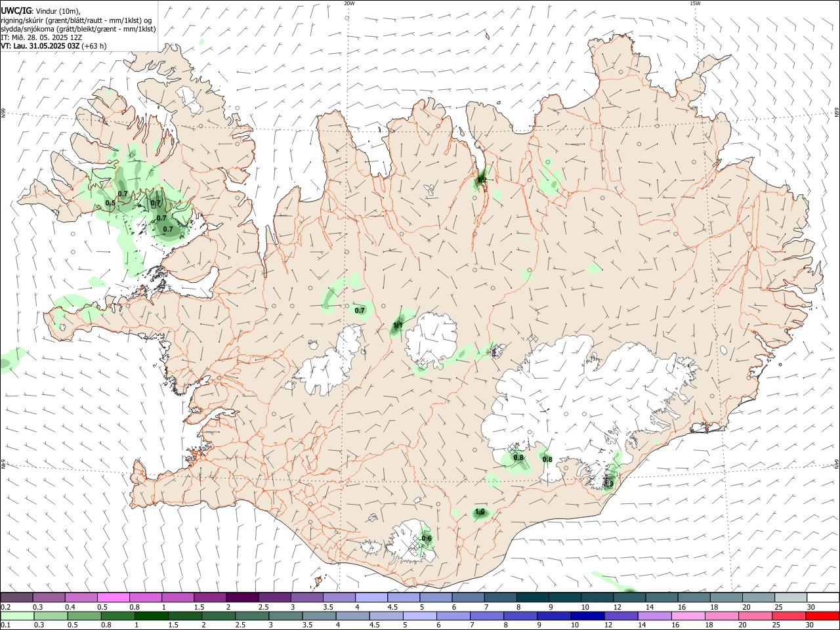Pick the bright red swatch after 30
840x630 pixels.
click(x=822, y=616)
